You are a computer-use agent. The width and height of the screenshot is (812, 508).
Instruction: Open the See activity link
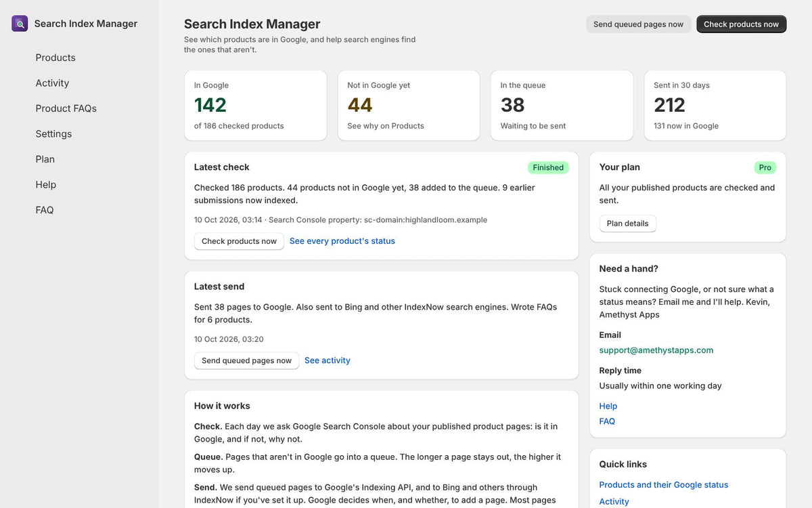[x=328, y=360]
